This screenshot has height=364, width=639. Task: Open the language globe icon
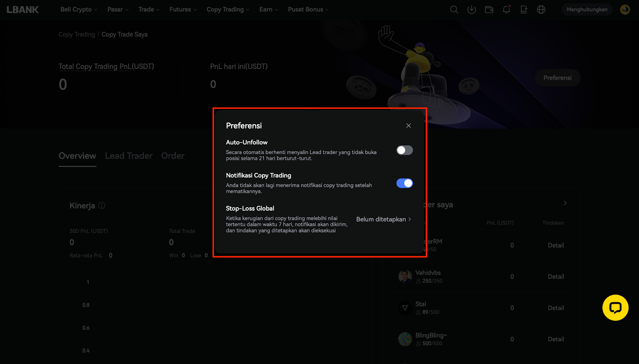point(541,10)
